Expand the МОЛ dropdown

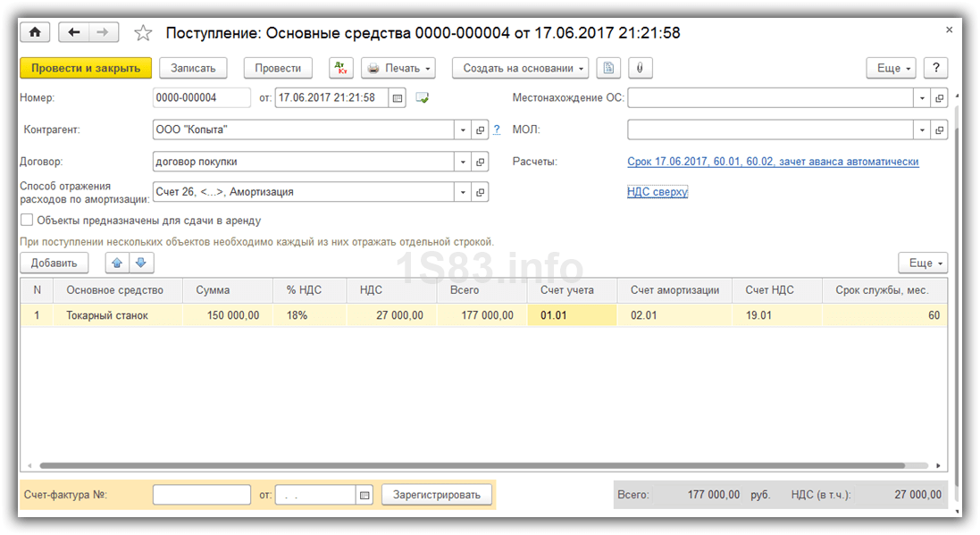pyautogui.click(x=923, y=130)
